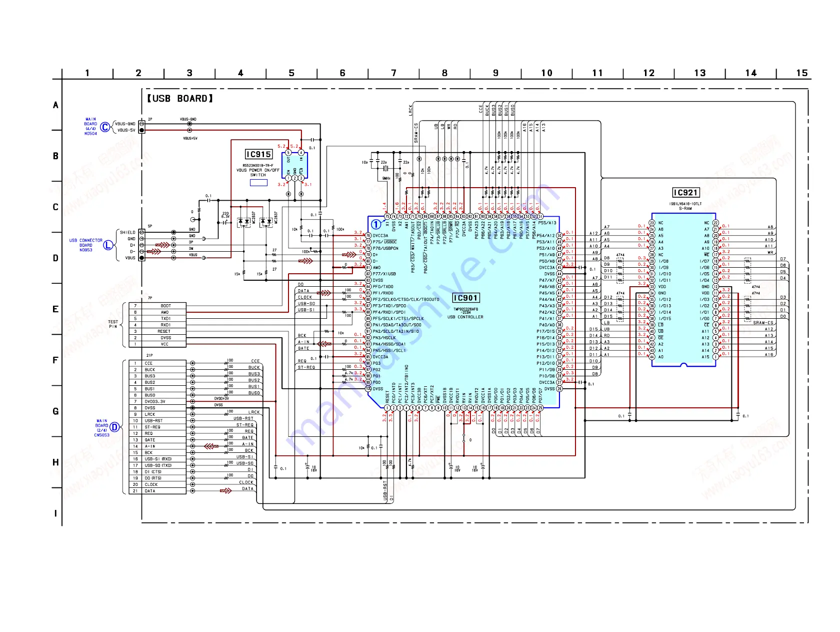Click the SRAM-CS label right of IC921

(x=763, y=323)
